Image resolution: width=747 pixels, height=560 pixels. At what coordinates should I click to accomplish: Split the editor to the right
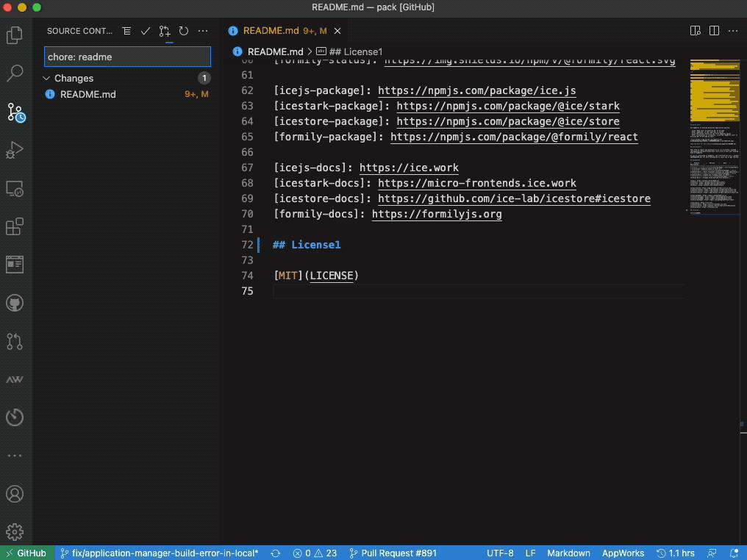pos(714,31)
